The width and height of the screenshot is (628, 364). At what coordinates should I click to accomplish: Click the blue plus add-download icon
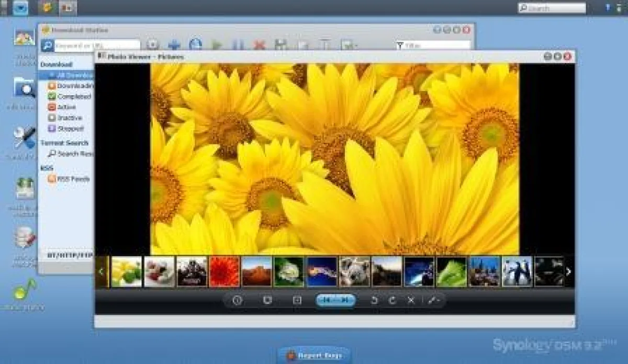174,45
